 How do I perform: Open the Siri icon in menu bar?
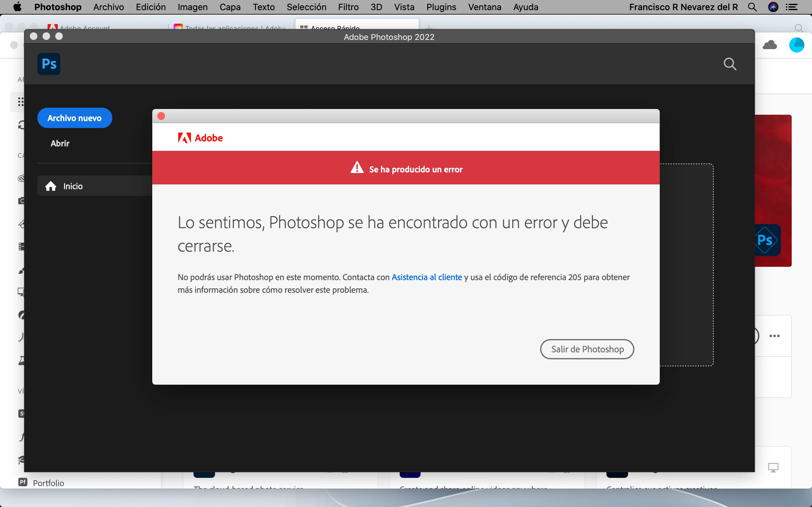click(773, 7)
